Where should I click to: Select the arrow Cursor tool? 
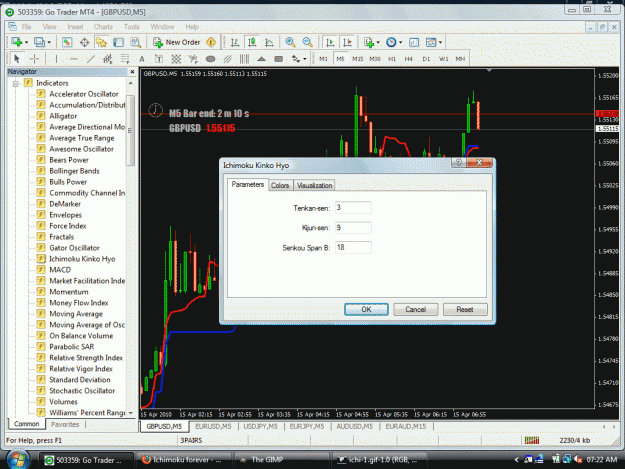[17, 59]
